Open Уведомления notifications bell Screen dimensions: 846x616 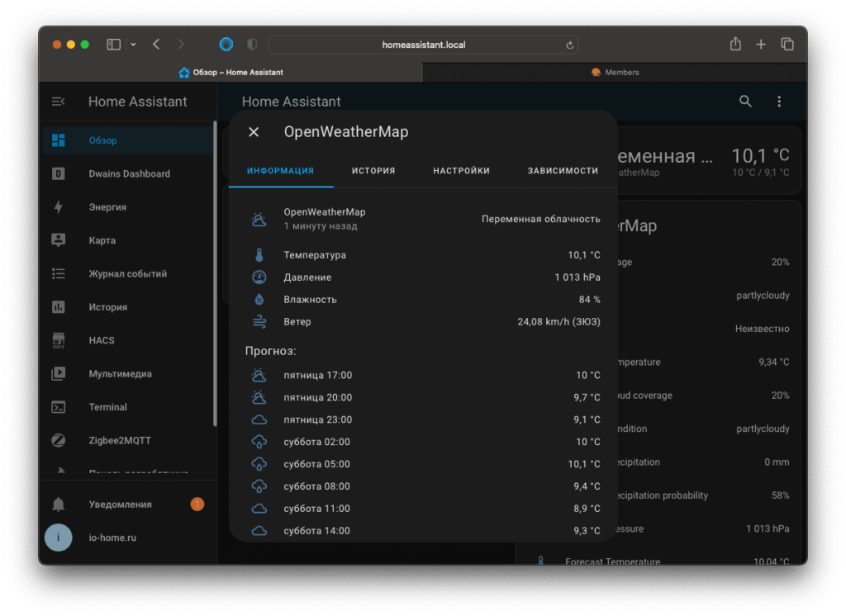128,505
